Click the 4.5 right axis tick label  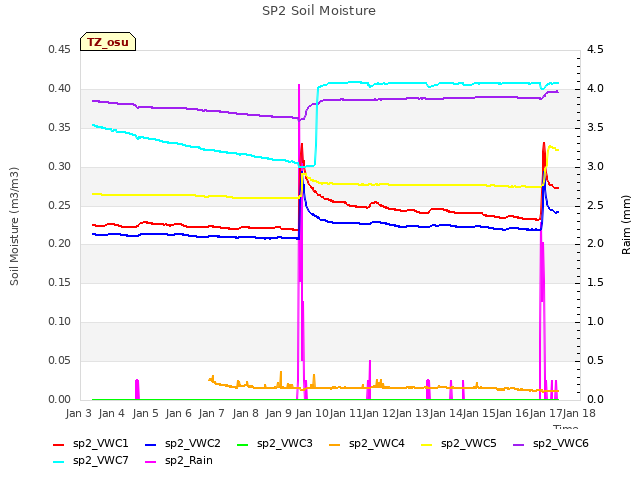click(x=595, y=49)
